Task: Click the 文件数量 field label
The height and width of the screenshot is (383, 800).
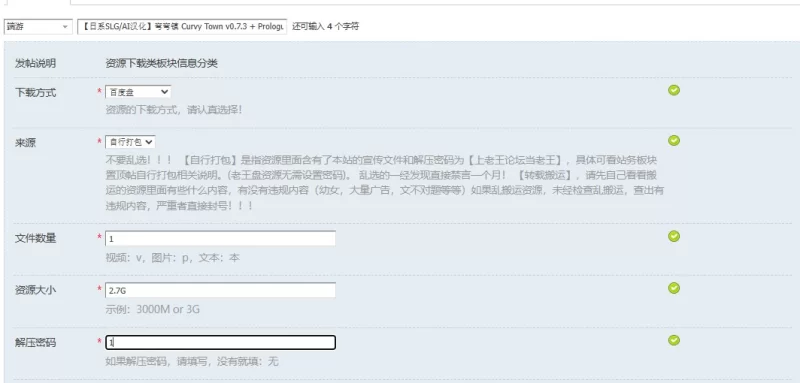Action: coord(35,238)
